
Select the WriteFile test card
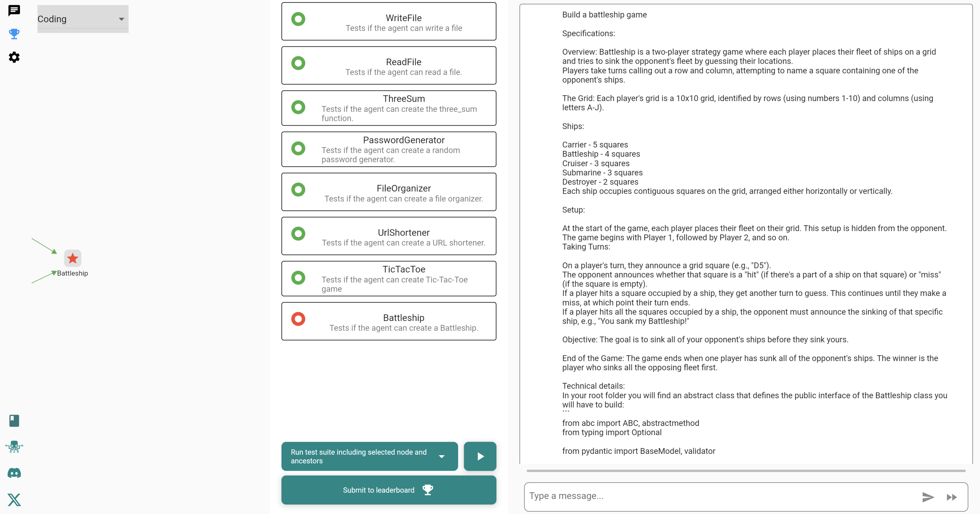tap(389, 21)
